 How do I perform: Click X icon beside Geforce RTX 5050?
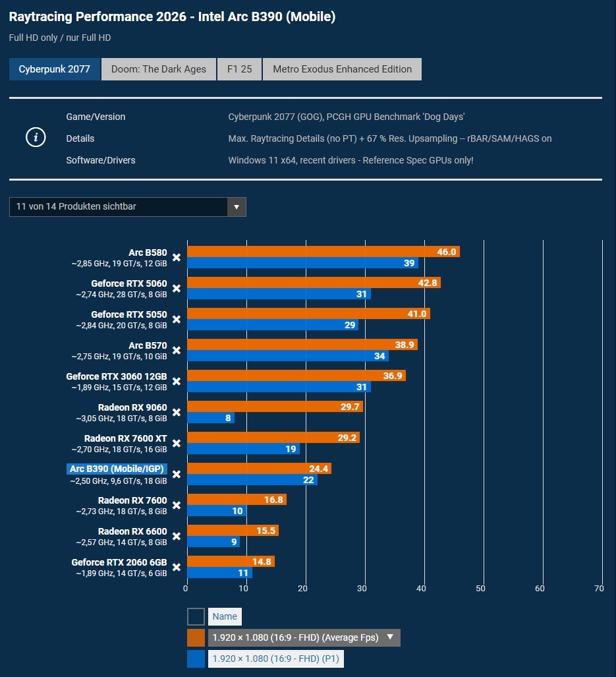click(177, 320)
